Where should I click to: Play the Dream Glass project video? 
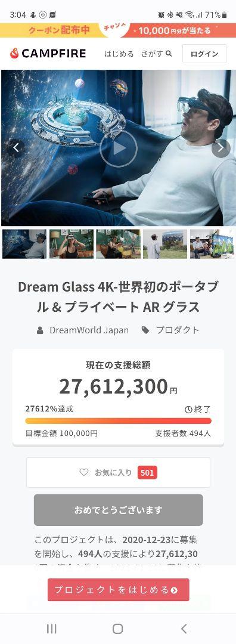(118, 148)
